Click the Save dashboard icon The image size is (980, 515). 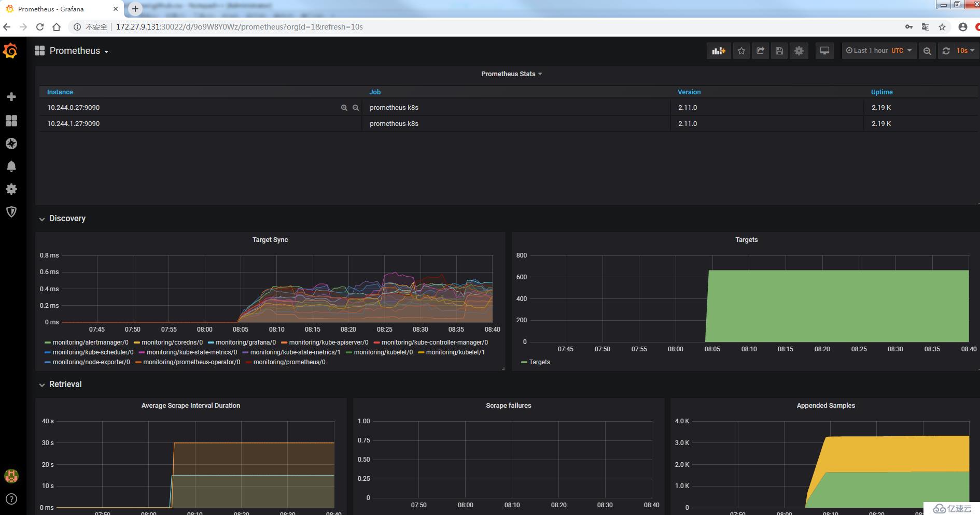[779, 51]
